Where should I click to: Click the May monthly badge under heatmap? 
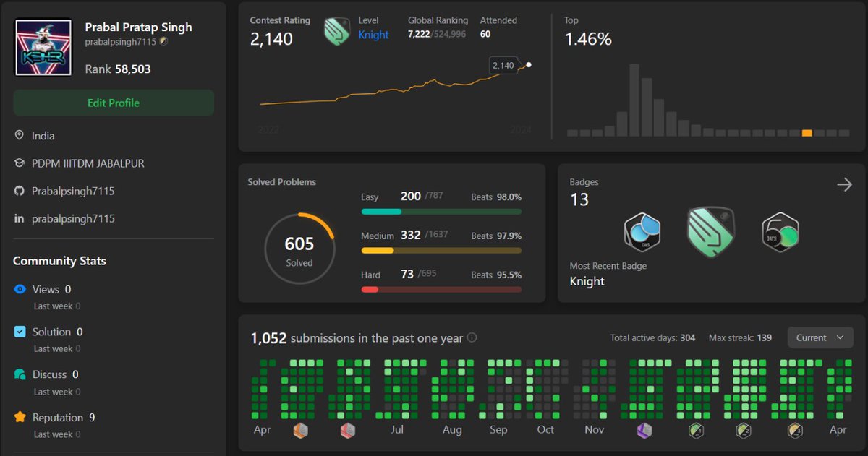click(301, 431)
